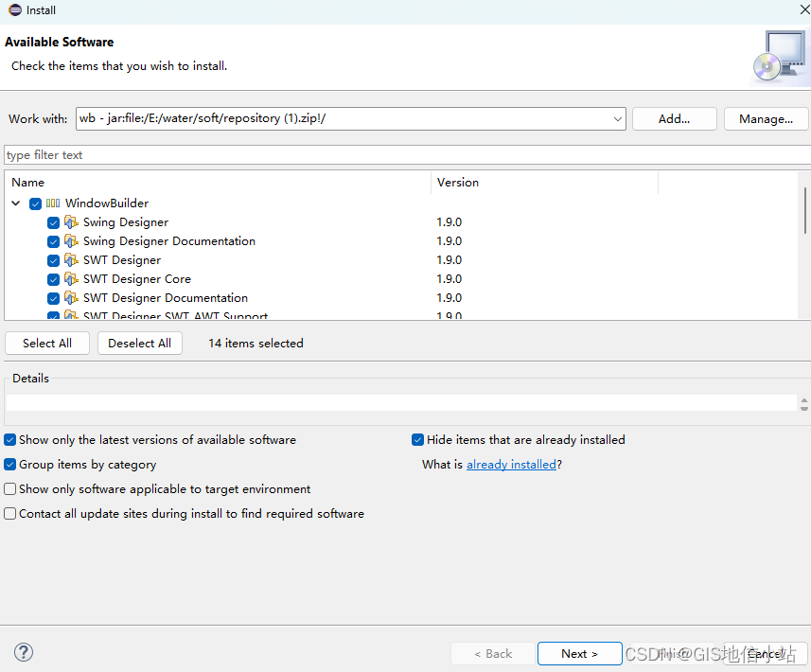
Task: Click the Swing Designer feature icon
Action: [x=71, y=222]
